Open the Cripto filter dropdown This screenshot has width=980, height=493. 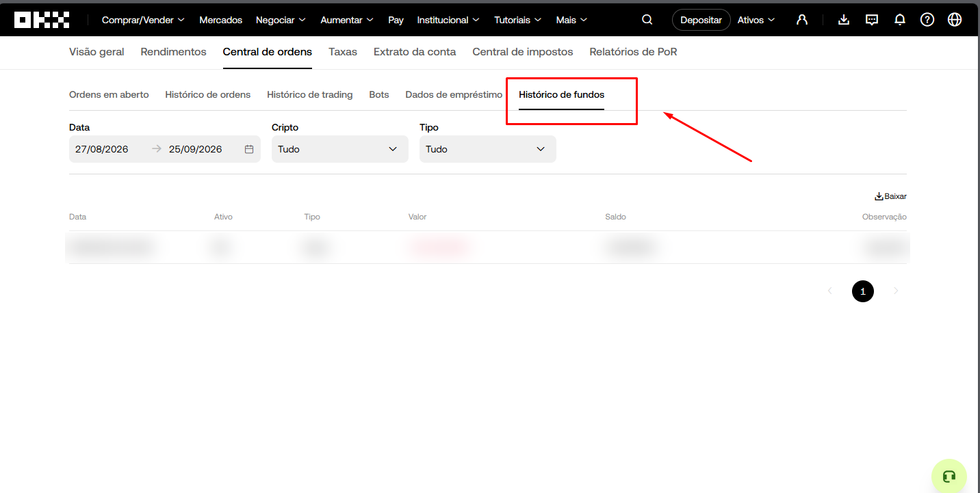340,149
